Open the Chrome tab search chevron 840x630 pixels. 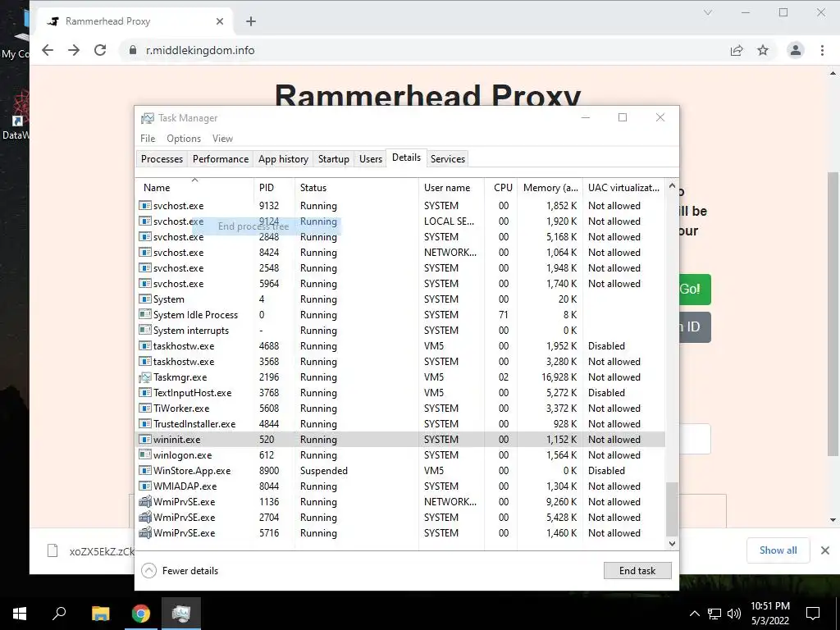tap(708, 12)
